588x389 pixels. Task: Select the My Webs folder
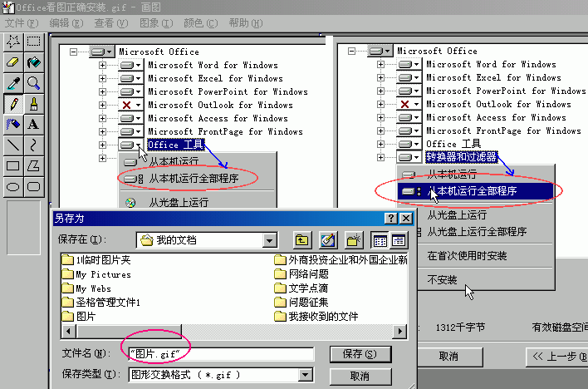pyautogui.click(x=86, y=288)
